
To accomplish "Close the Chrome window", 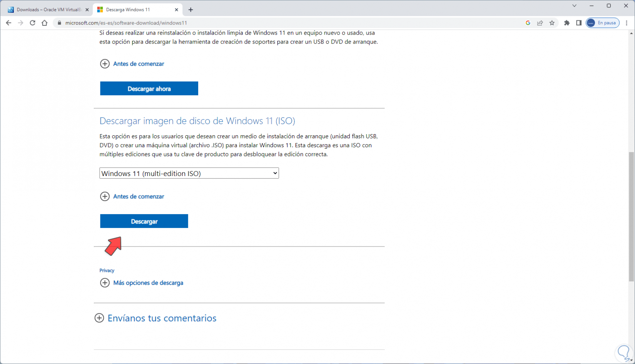I will [x=626, y=6].
